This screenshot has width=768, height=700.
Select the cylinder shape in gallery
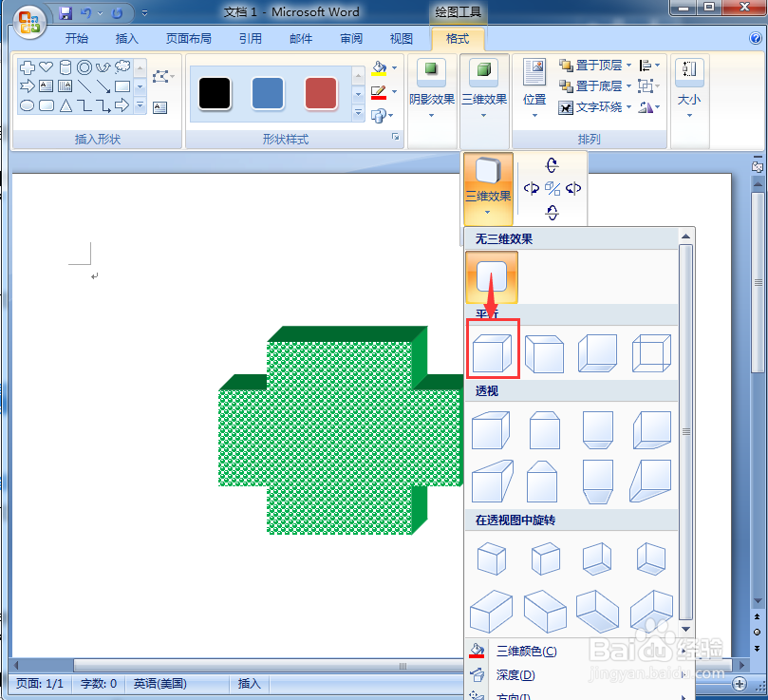click(x=66, y=67)
